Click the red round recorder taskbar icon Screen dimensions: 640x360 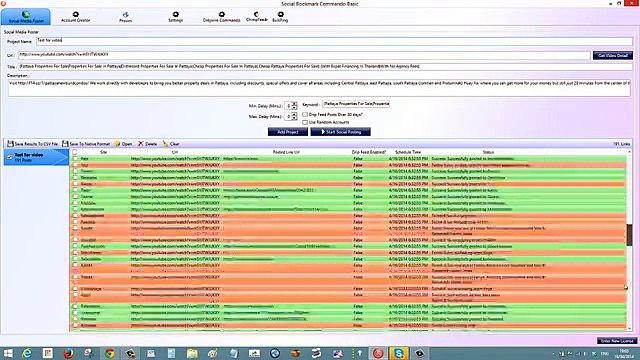378,353
